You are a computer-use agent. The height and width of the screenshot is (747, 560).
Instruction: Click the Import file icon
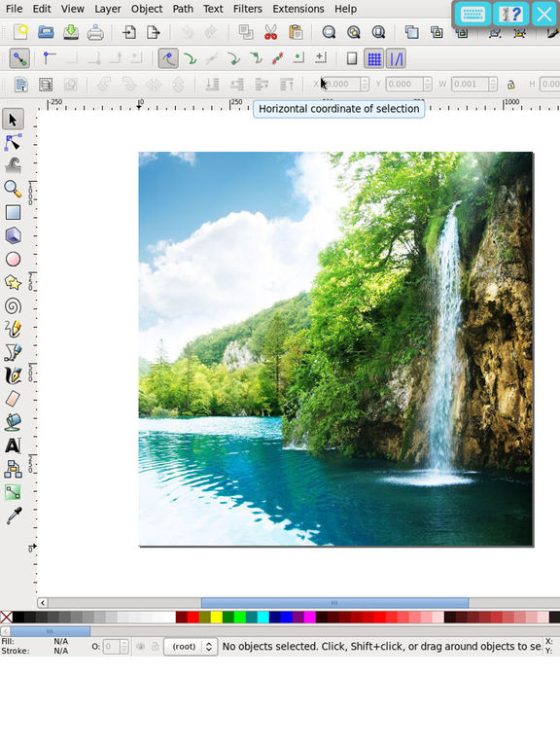click(x=128, y=32)
